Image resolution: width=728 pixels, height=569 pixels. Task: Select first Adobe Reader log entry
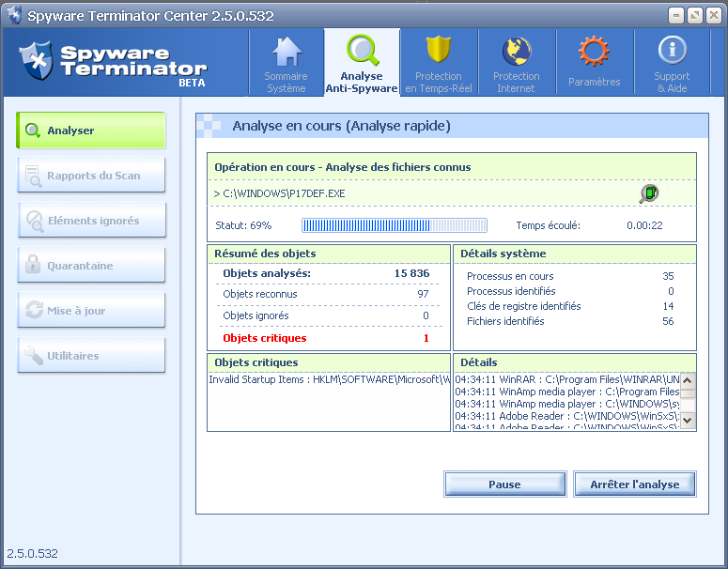(x=566, y=415)
